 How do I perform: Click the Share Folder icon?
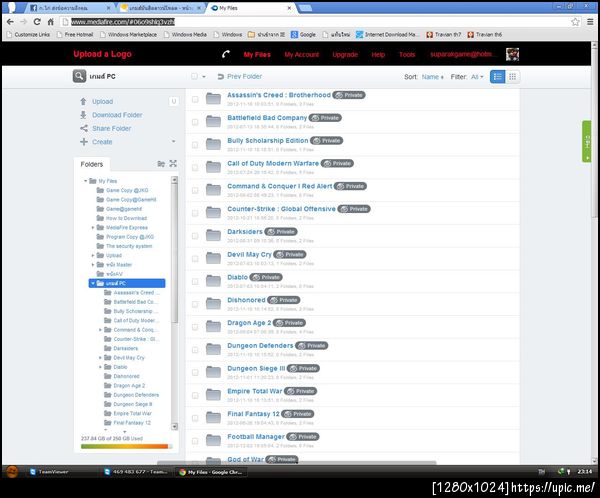pos(84,128)
